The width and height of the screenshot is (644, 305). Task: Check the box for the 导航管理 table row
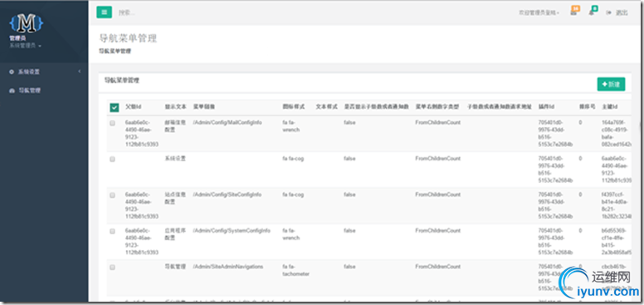coord(113,267)
